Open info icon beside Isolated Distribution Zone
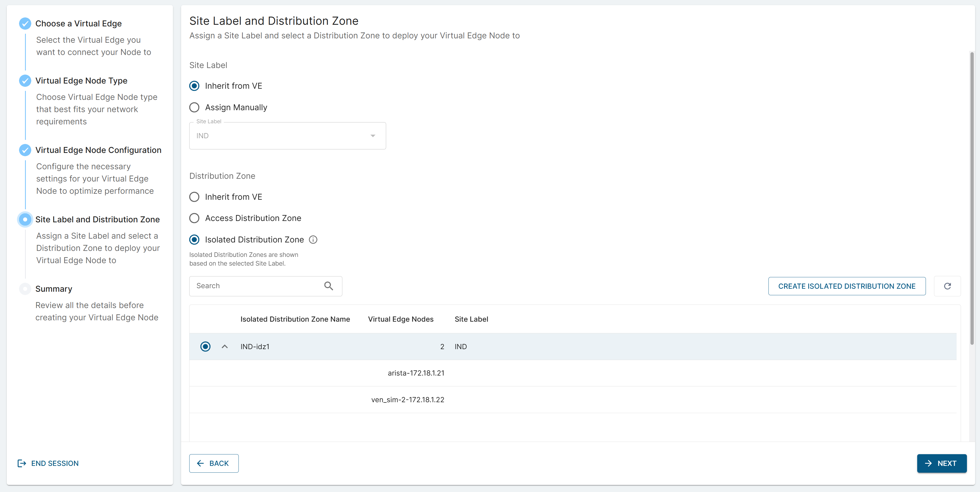Image resolution: width=980 pixels, height=492 pixels. pyautogui.click(x=313, y=239)
